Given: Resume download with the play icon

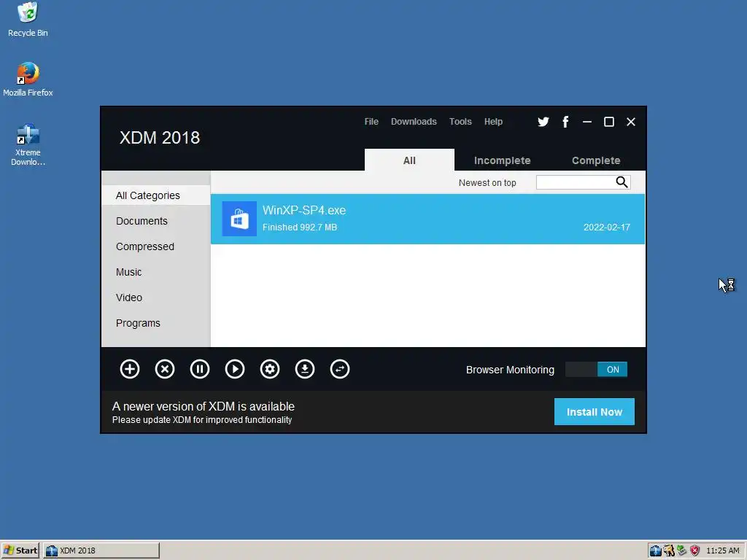Looking at the screenshot, I should tap(235, 369).
